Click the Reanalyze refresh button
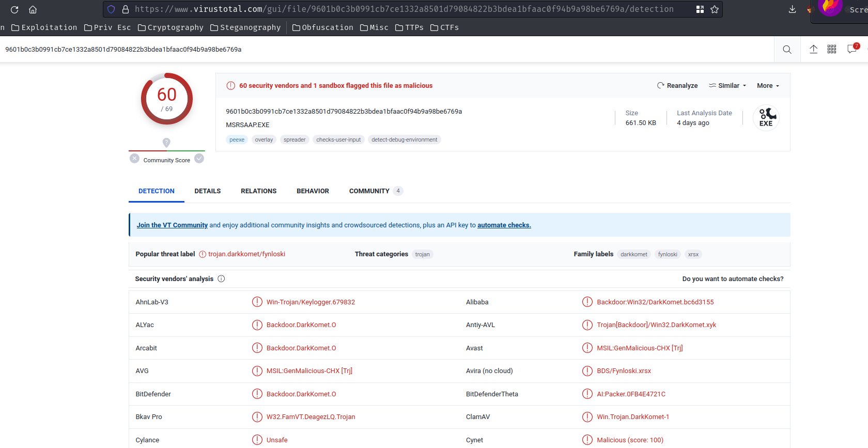Screen dimensions: 868x448 677,86
